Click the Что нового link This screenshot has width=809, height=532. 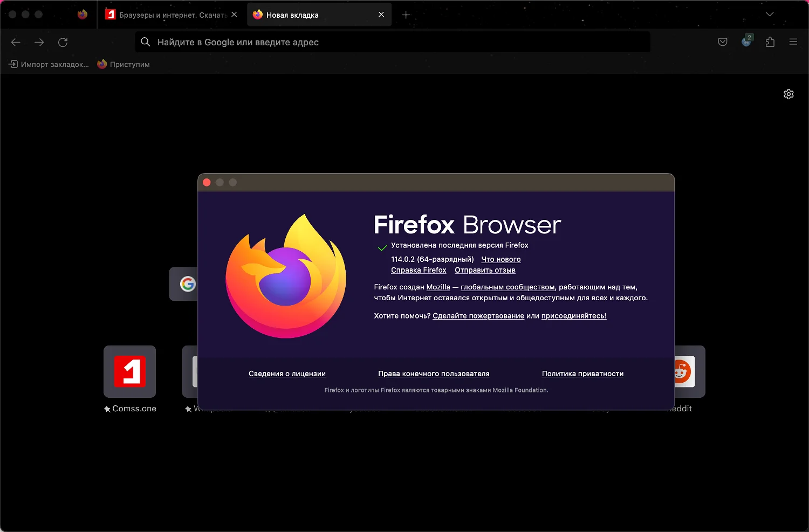tap(501, 259)
